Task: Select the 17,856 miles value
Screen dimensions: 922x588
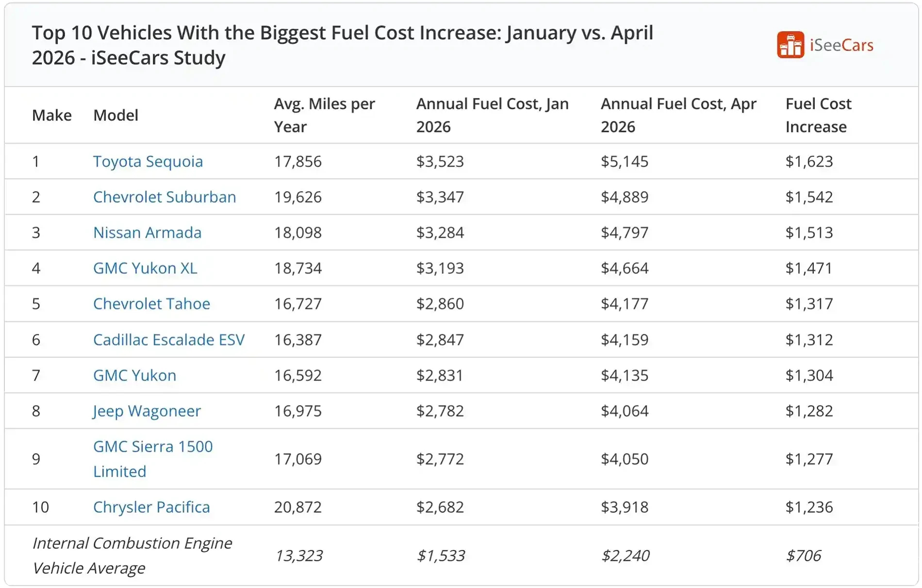Action: pos(298,161)
